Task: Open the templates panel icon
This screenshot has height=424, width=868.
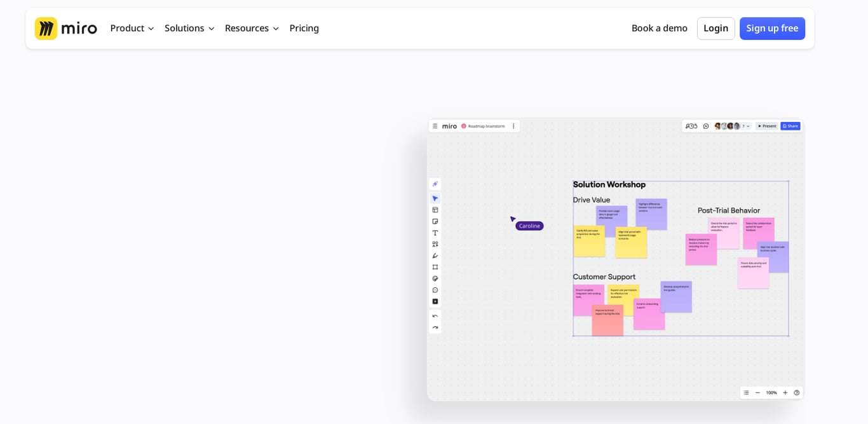Action: (x=435, y=209)
